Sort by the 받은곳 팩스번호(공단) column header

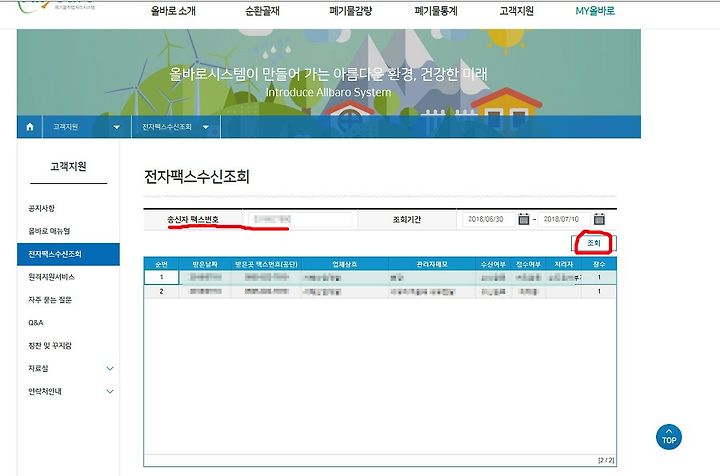(266, 264)
